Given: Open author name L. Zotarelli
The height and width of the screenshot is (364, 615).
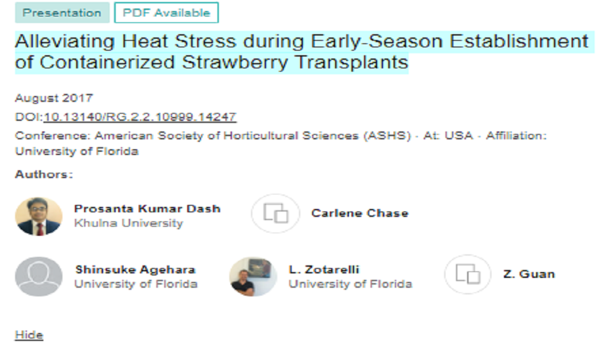Looking at the screenshot, I should click(324, 269).
